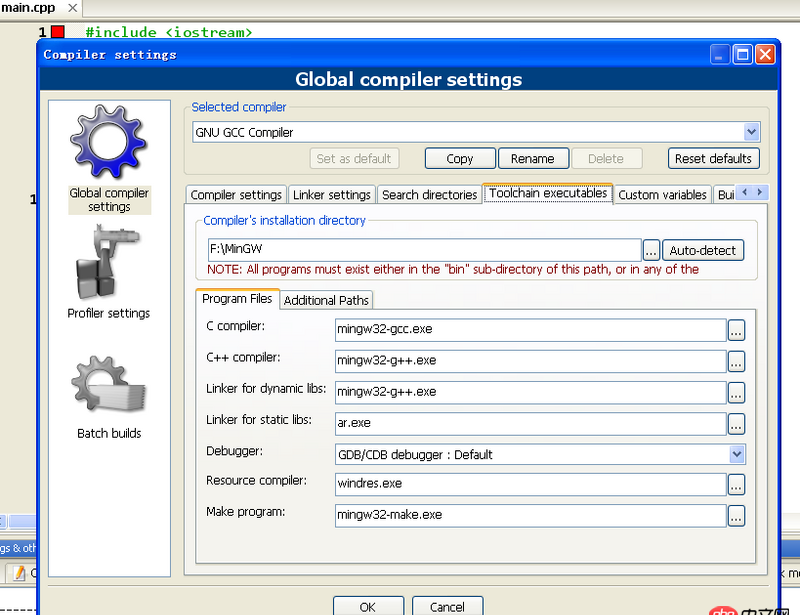Click the Make program field
Image resolution: width=800 pixels, height=615 pixels.
coord(531,515)
